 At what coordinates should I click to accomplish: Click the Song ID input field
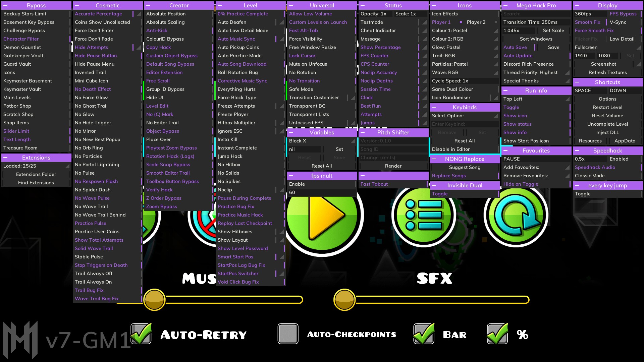pos(393,149)
